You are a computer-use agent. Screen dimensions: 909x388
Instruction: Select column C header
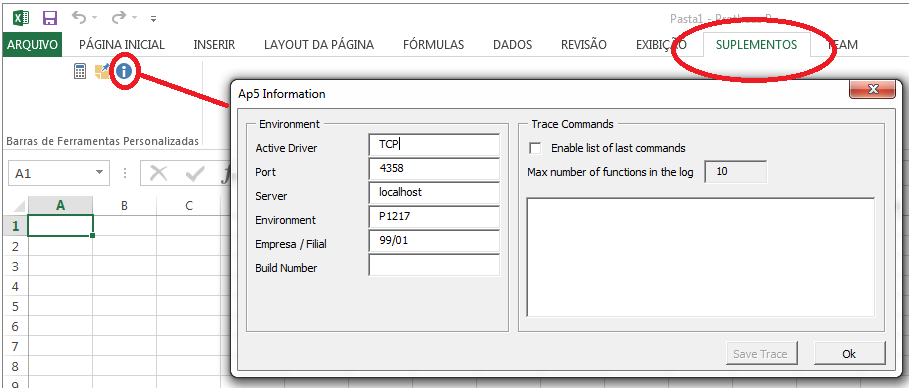point(189,205)
